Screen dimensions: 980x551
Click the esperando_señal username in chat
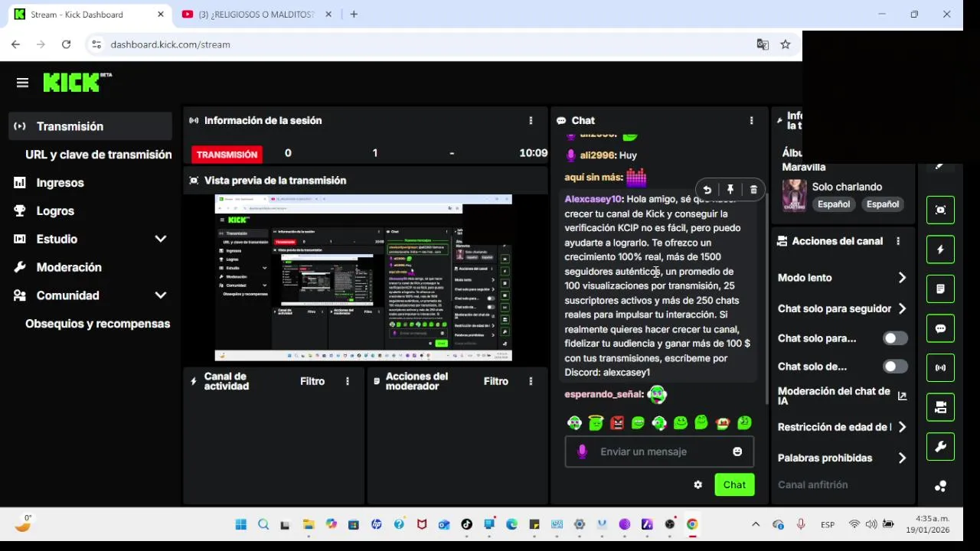click(603, 394)
